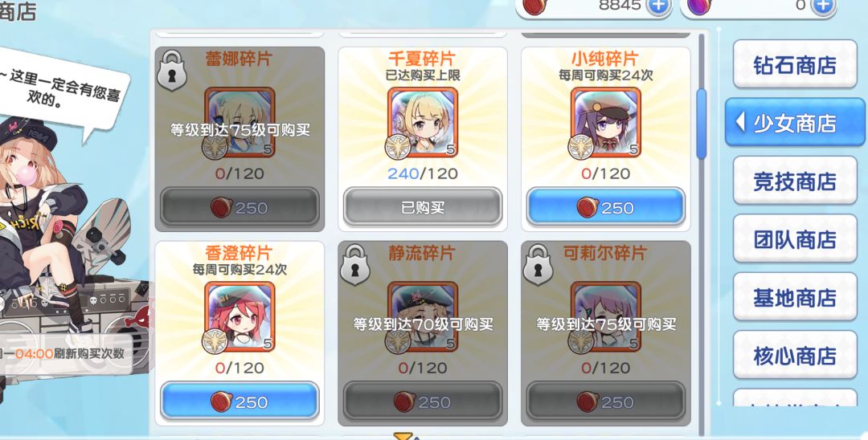Click the 已购买 button under 千夏碎片
The image size is (868, 440).
tap(423, 207)
